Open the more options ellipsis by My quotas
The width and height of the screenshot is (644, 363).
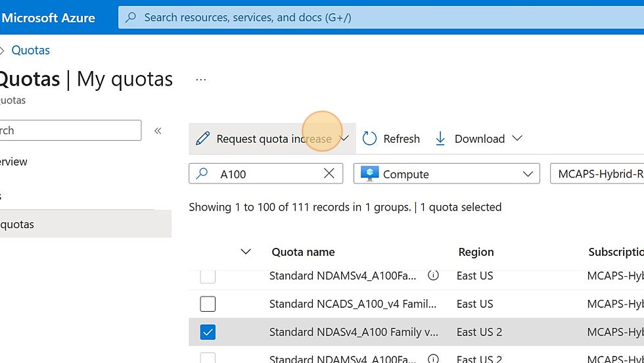point(201,80)
